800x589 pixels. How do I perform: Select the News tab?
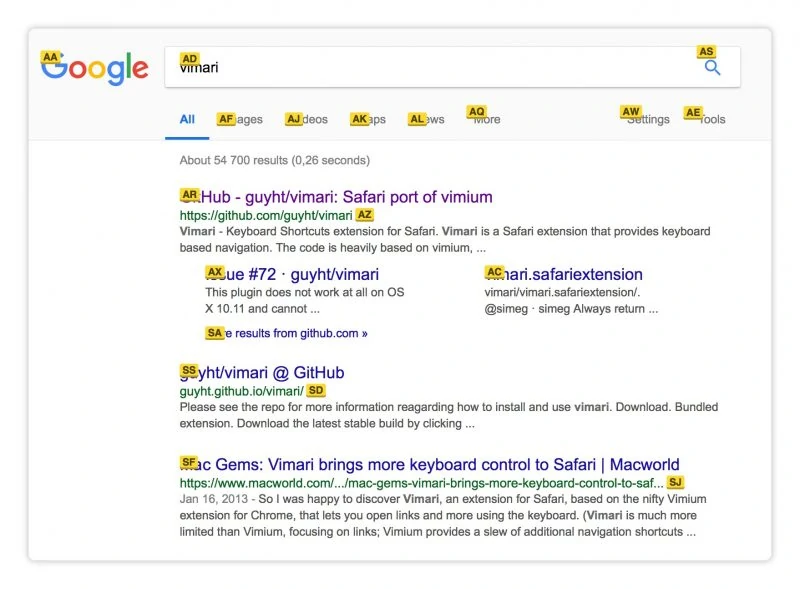click(x=426, y=119)
